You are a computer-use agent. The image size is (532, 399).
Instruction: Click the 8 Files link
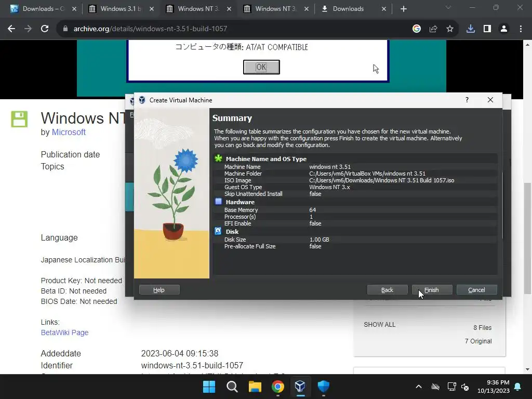483,327
